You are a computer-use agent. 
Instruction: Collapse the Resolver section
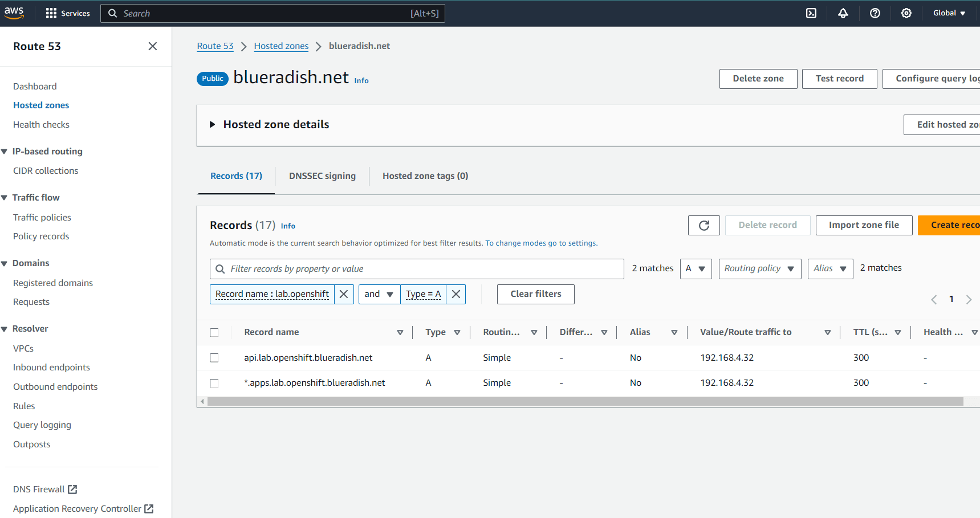click(4, 329)
